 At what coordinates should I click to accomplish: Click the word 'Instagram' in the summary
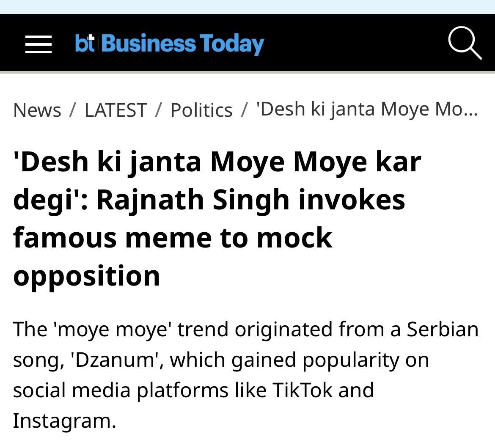pos(64,421)
